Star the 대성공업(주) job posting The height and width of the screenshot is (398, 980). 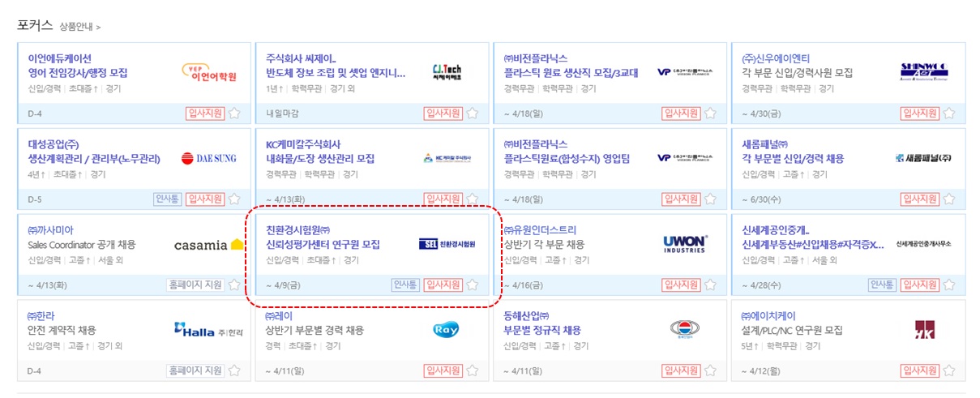pyautogui.click(x=234, y=199)
